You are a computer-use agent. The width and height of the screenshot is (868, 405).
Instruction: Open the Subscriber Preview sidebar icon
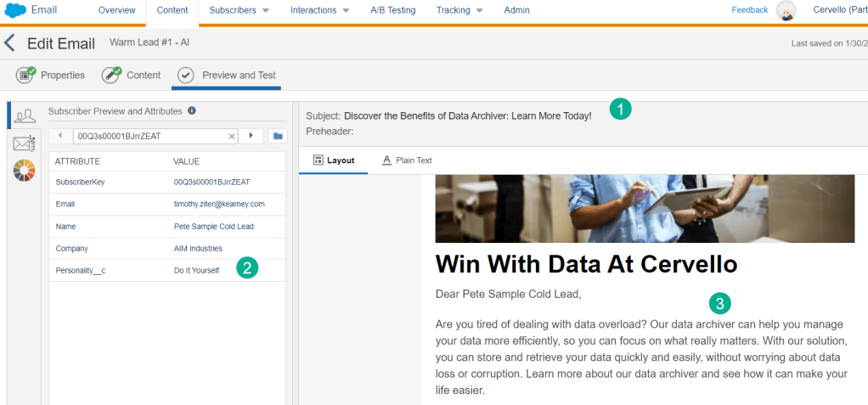coord(24,116)
